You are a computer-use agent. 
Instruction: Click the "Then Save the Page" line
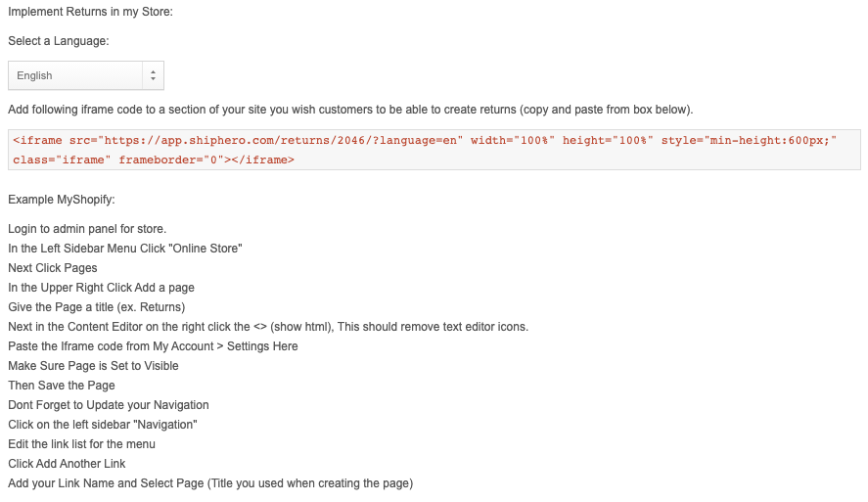62,386
